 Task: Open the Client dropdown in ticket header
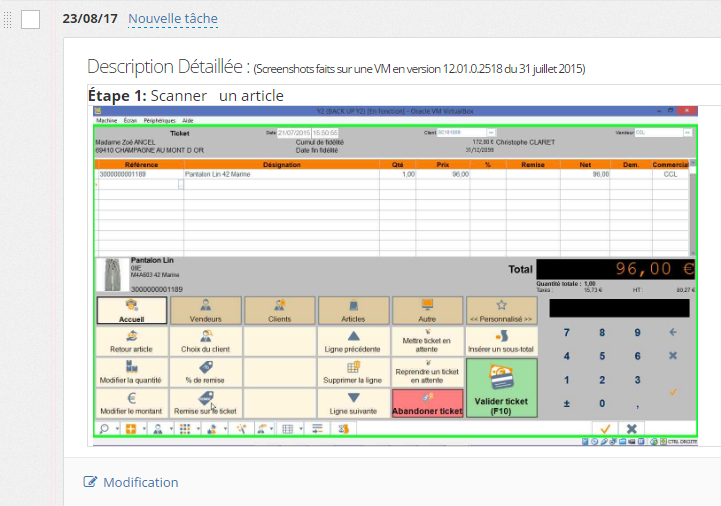[x=490, y=132]
